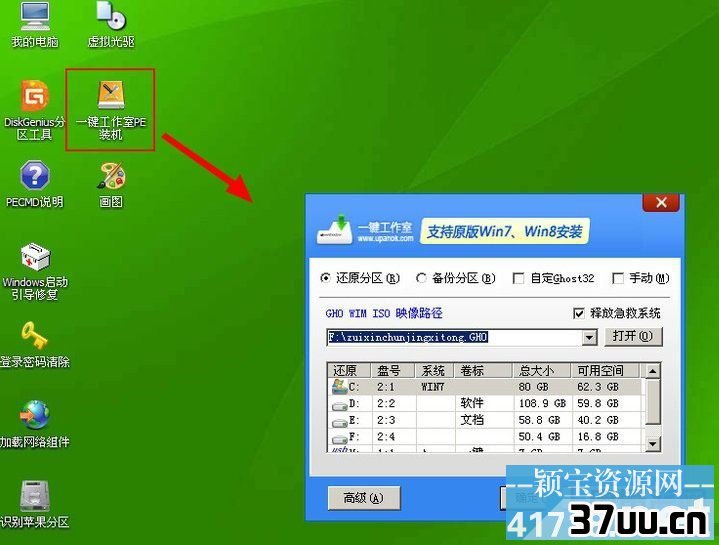
Task: Select the 还原分区(R) radio button
Action: 325,278
